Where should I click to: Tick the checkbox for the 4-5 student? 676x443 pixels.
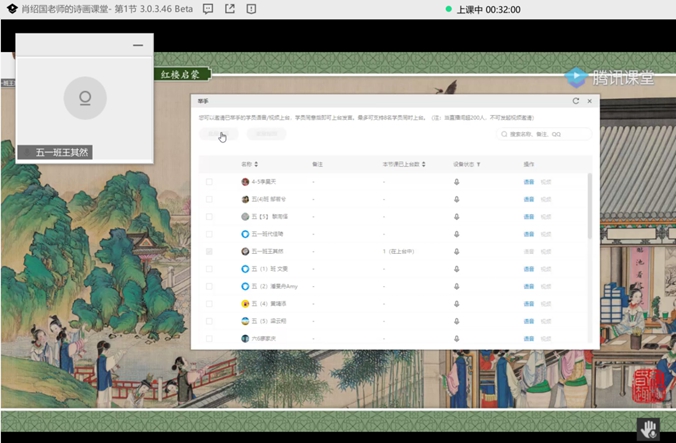[x=209, y=182]
